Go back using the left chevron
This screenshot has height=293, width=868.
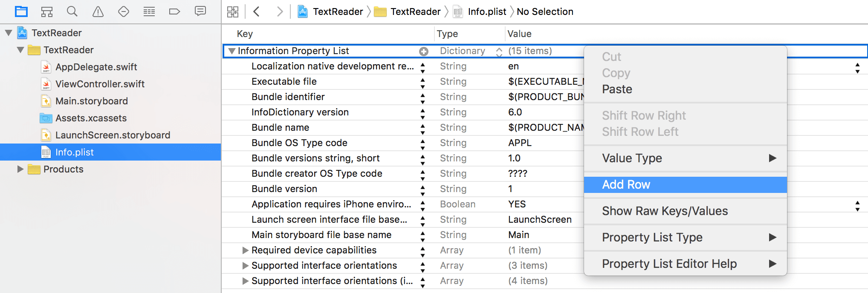coord(257,11)
